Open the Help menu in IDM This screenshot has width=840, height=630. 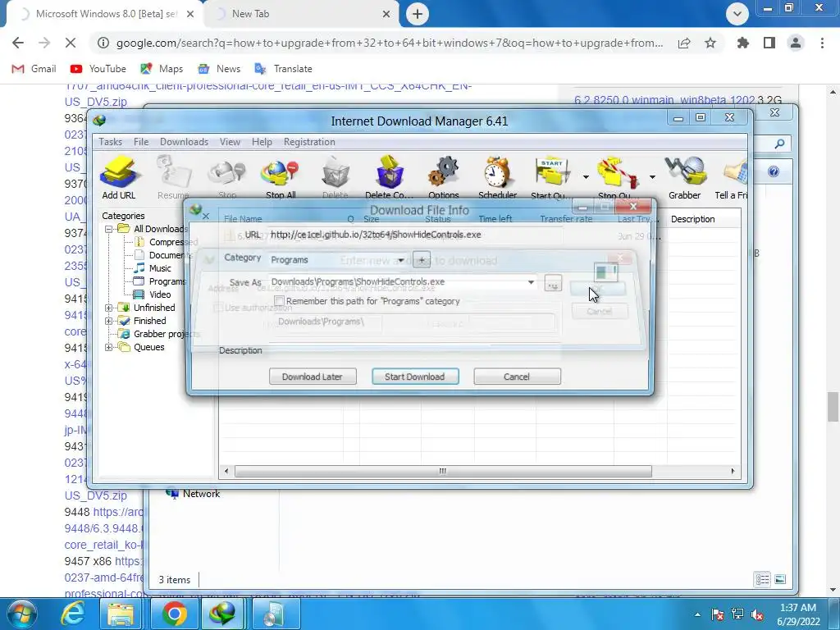(262, 142)
